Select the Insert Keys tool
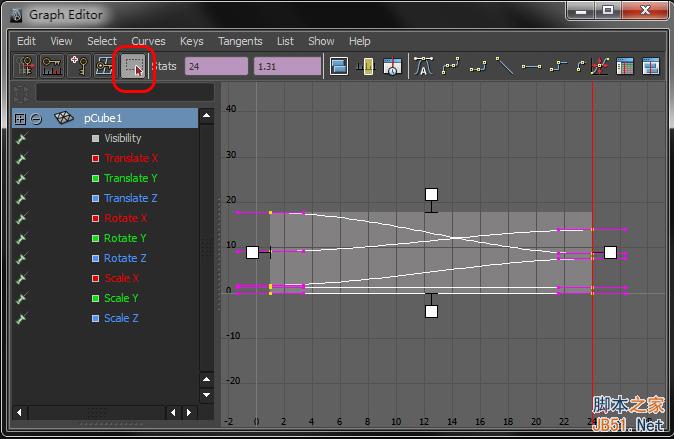 pos(52,66)
